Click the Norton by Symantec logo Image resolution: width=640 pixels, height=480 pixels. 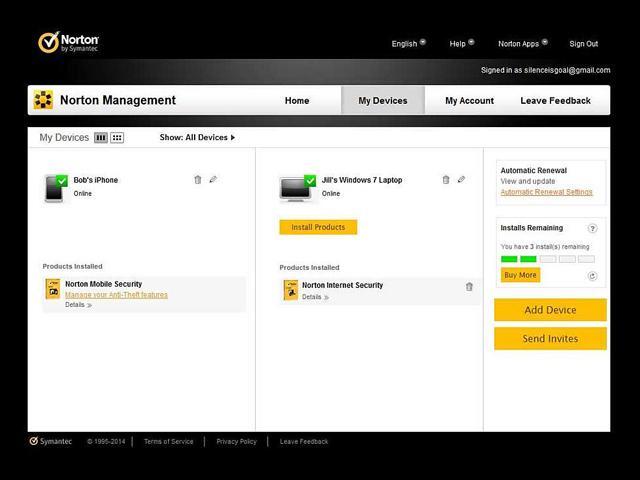[x=68, y=43]
